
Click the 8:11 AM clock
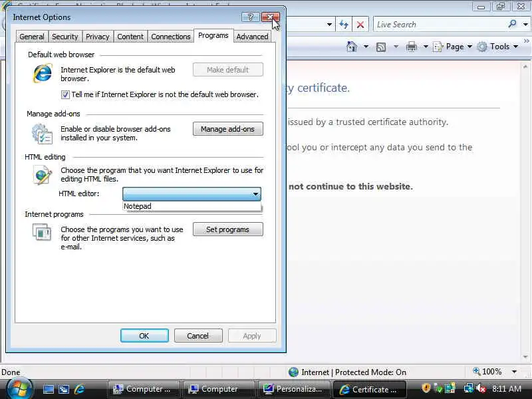507,388
